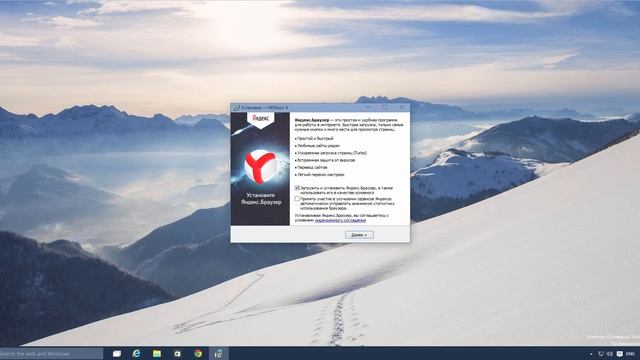Enable the anonymous statistics participation checkbox

point(297,199)
